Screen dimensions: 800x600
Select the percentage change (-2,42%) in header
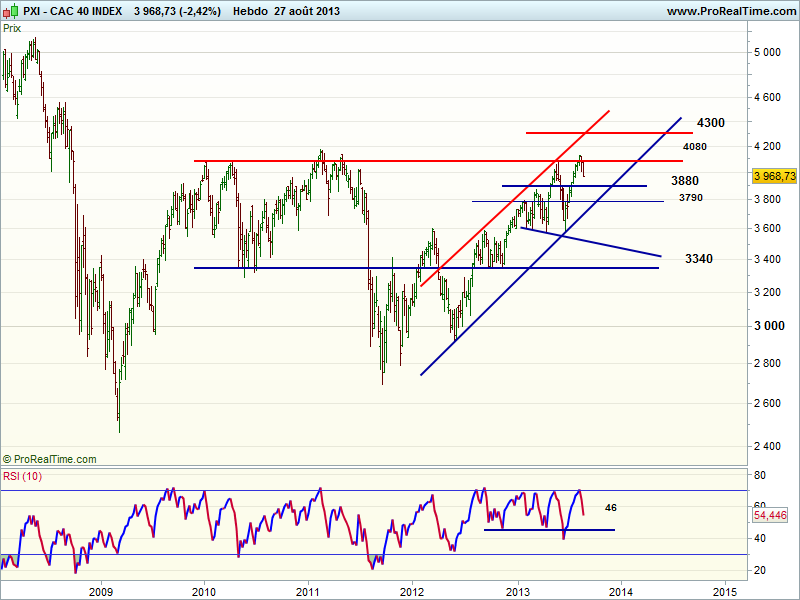coord(201,11)
